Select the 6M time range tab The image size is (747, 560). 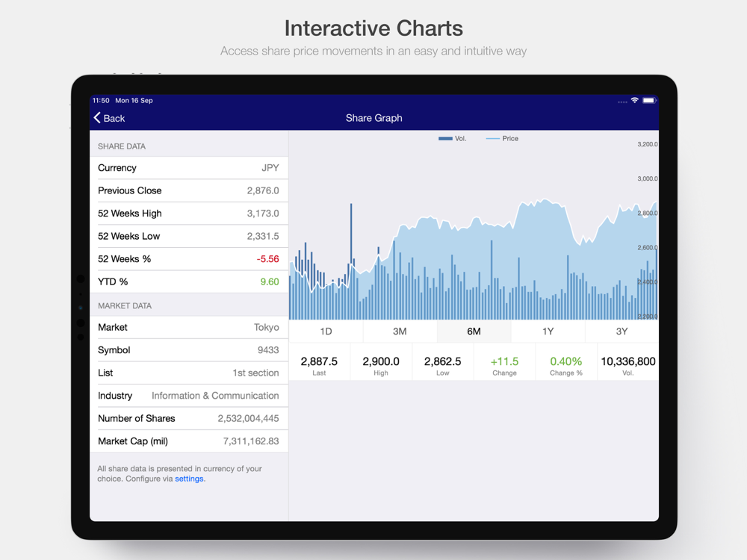pos(474,332)
